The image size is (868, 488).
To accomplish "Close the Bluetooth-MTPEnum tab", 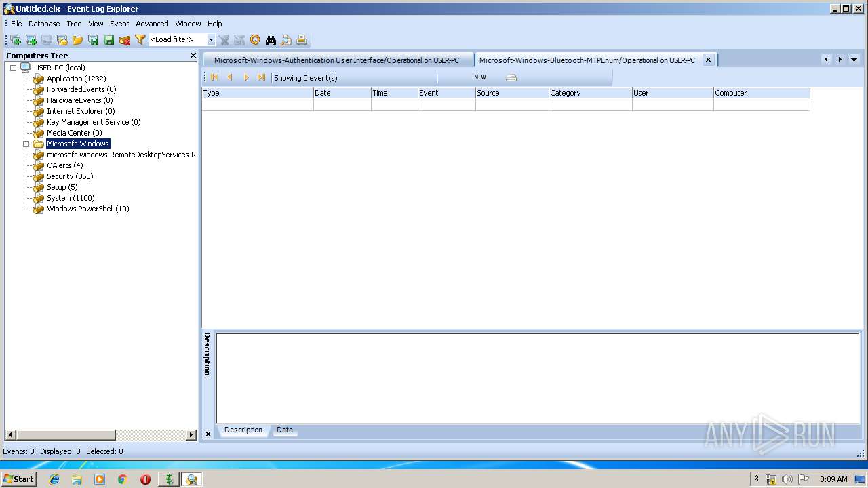I will pyautogui.click(x=708, y=60).
